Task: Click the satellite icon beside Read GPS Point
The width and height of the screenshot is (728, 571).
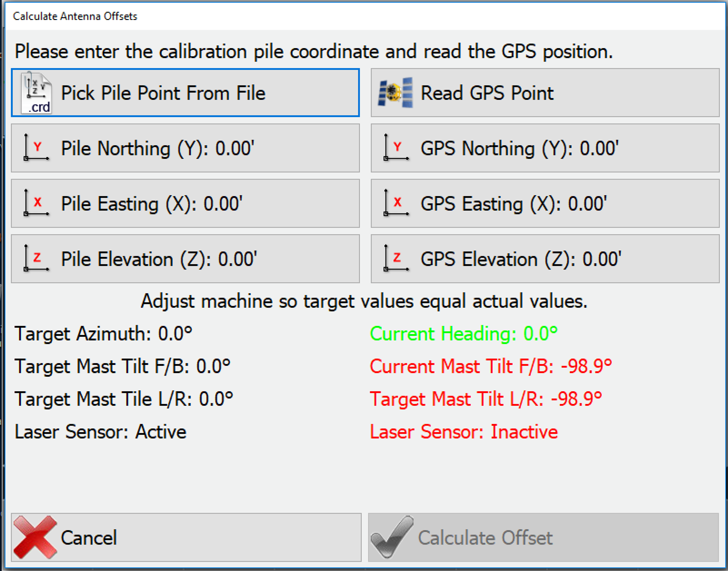Action: [x=395, y=93]
